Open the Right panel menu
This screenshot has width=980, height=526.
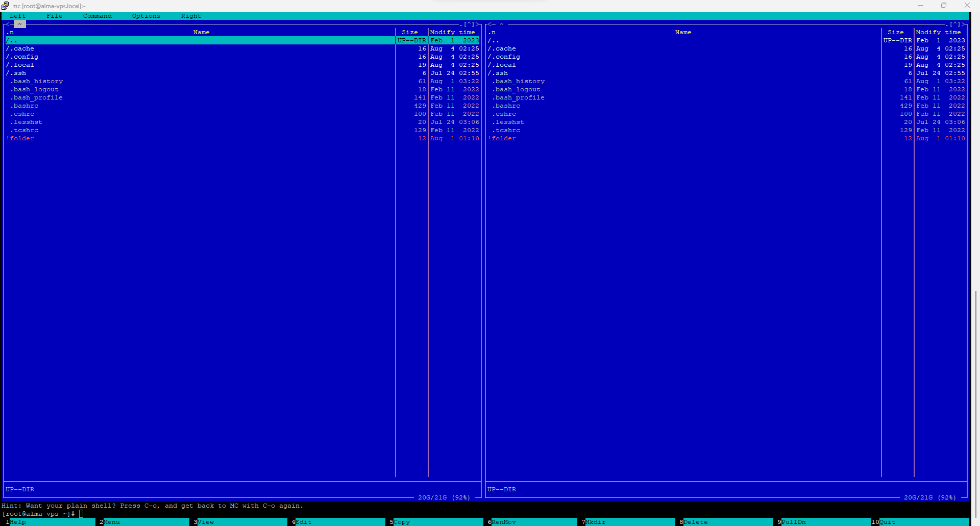point(191,16)
